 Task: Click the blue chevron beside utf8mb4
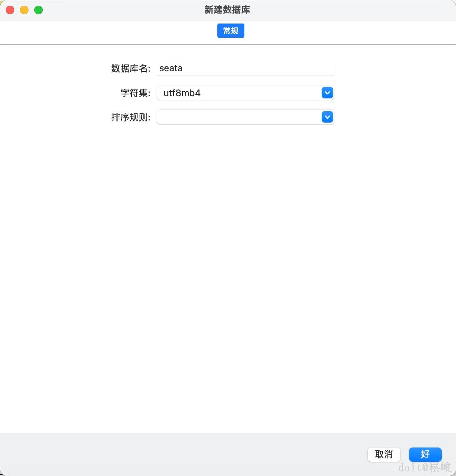pos(327,93)
